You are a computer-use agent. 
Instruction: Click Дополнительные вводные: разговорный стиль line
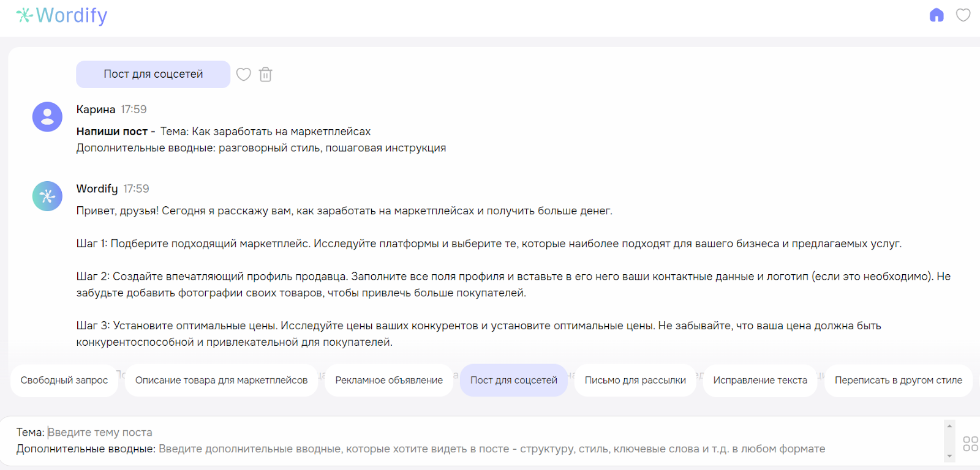click(x=261, y=148)
